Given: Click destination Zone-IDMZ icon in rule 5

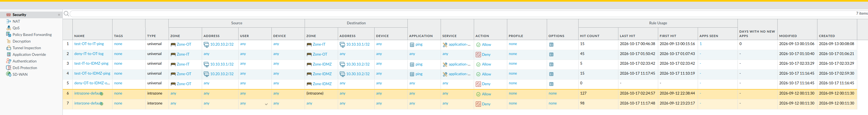Looking at the screenshot, I should (309, 84).
